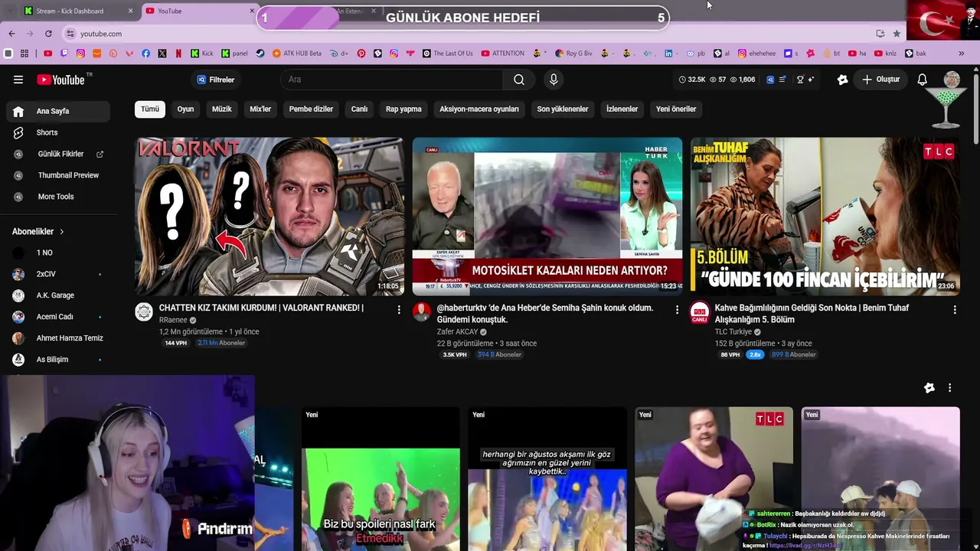Select the Müzik filter chip
This screenshot has height=551, width=980.
point(222,109)
